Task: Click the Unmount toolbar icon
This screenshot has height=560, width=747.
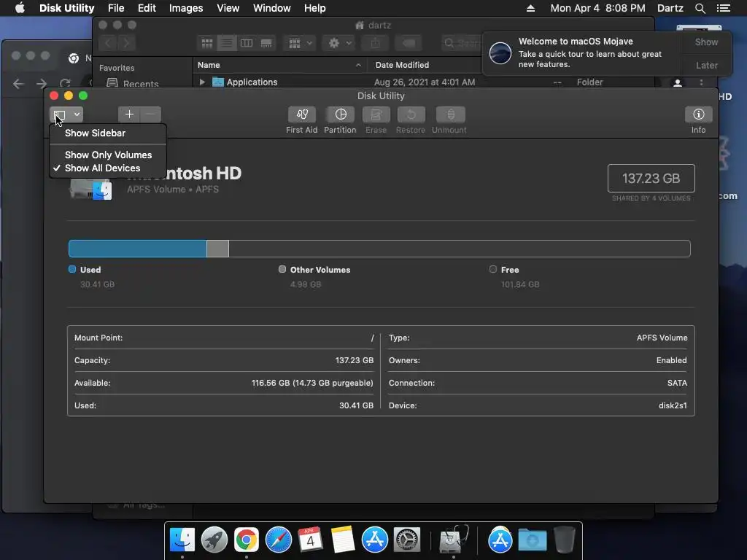Action: tap(450, 114)
